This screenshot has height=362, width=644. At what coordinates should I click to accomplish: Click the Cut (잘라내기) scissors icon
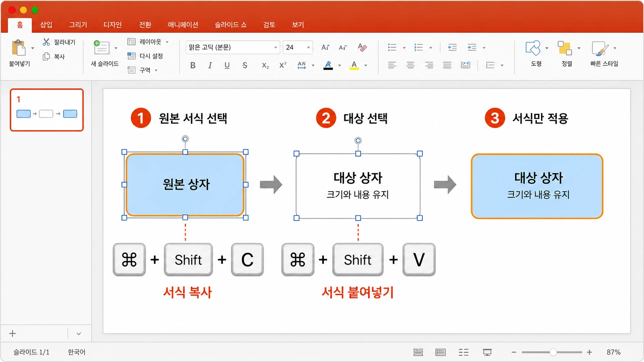[x=46, y=42]
